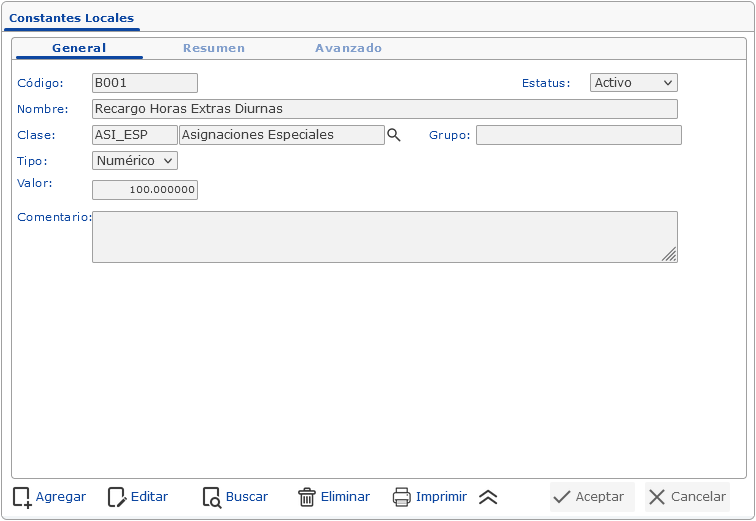Collapse toolbar with double chevron up icon
The height and width of the screenshot is (521, 756).
click(488, 497)
